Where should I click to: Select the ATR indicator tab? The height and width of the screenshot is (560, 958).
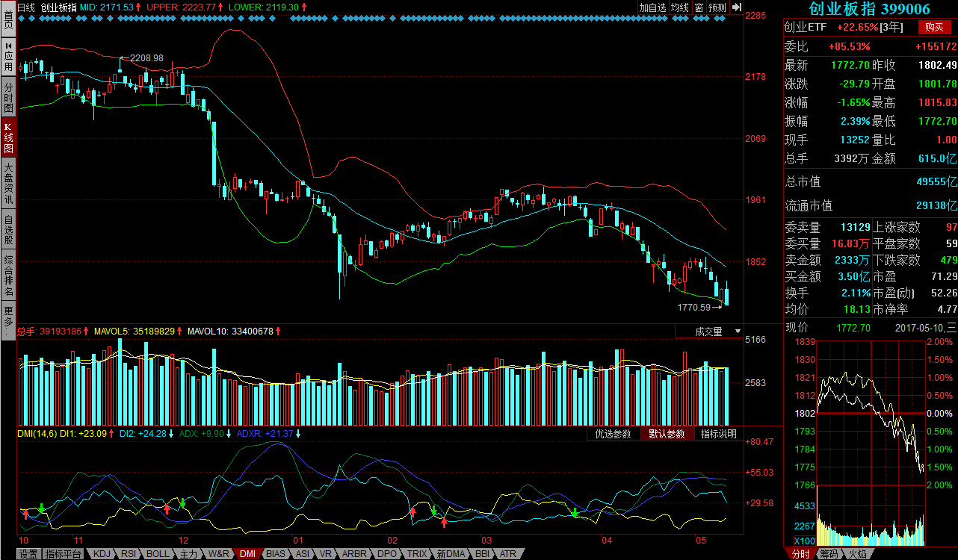507,554
